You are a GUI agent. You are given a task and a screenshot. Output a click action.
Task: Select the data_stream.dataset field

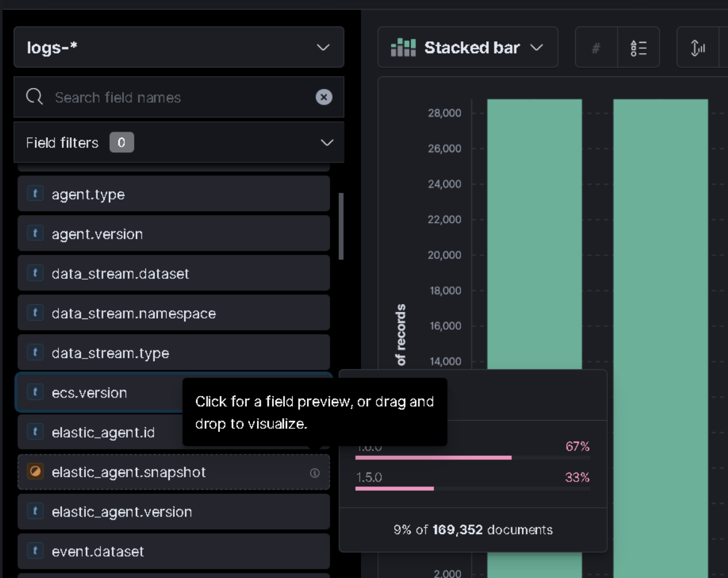174,273
